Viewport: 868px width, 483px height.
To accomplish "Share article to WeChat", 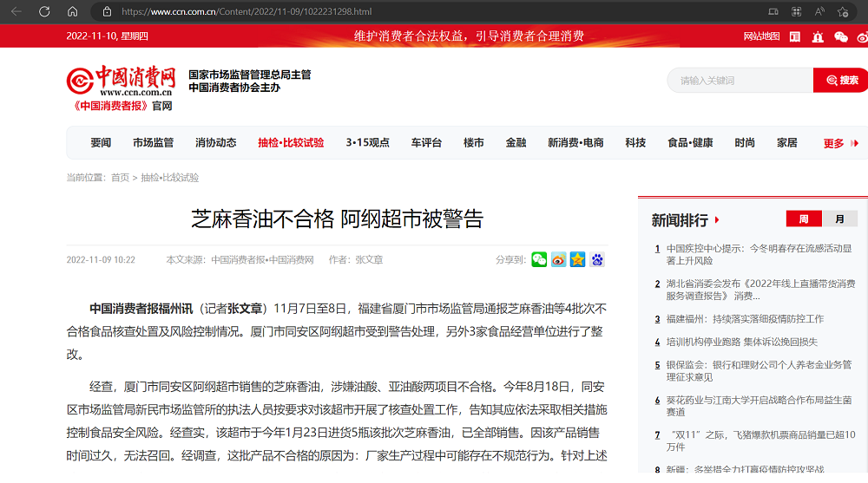I will [x=539, y=259].
